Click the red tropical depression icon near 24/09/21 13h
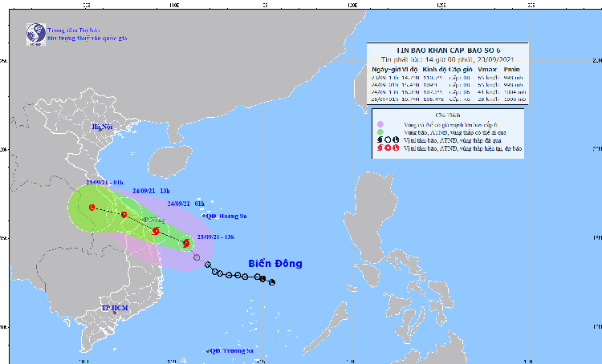The height and width of the screenshot is (364, 602). (x=124, y=215)
